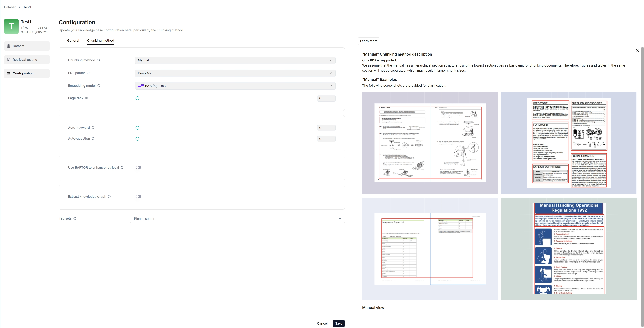Viewport: 644px width, 328px height.
Task: Click info icon beside Tag sets
Action: (x=75, y=219)
